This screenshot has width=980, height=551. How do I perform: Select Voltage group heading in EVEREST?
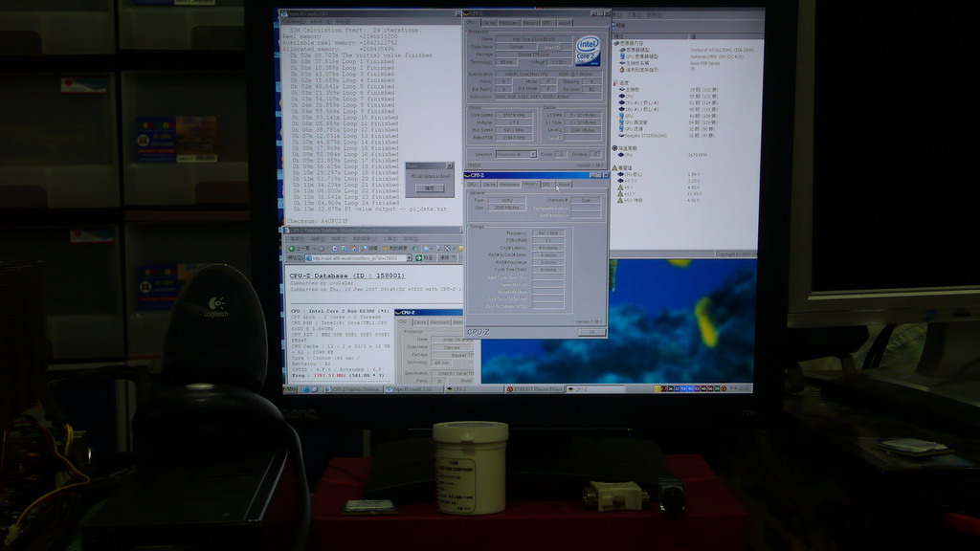[x=623, y=168]
